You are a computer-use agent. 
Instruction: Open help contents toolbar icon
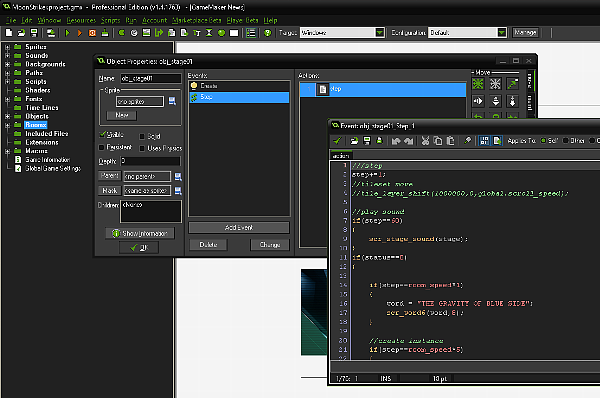[x=267, y=33]
